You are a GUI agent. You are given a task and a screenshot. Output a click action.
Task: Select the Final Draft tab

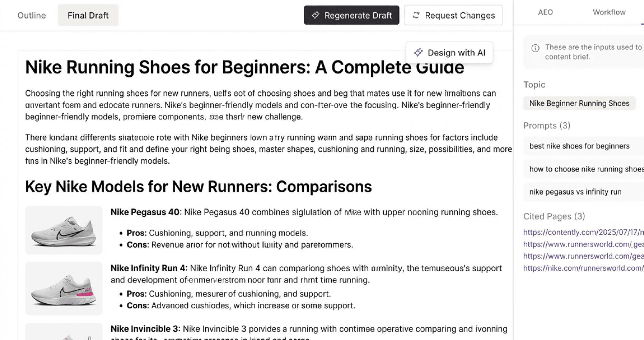[x=88, y=15]
